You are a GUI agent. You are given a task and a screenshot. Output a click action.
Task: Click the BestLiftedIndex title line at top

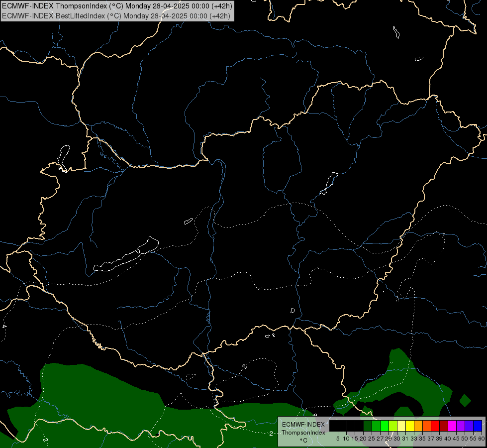click(116, 16)
